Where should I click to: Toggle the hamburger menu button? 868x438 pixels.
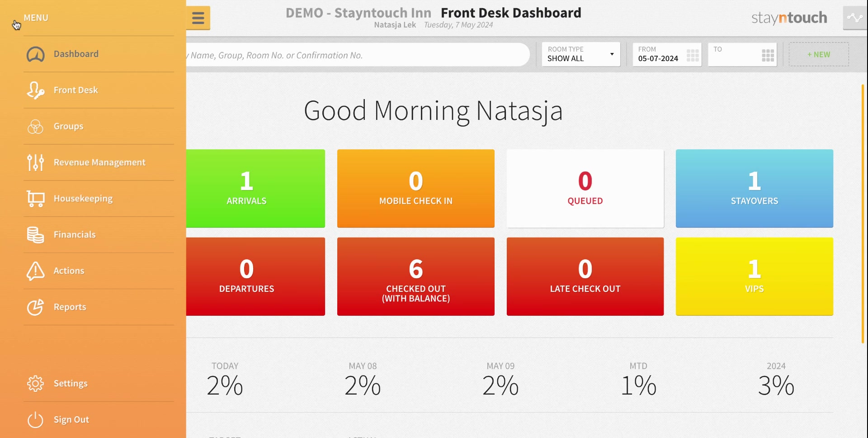coord(198,18)
